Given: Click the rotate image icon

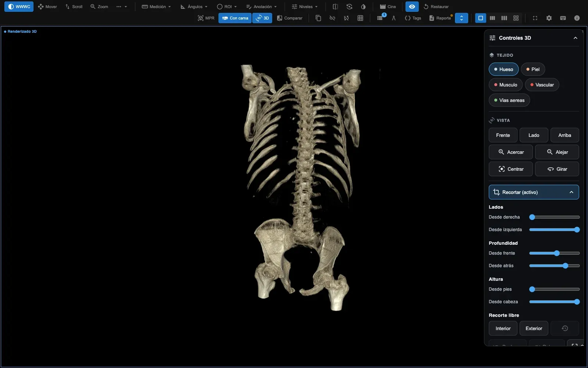Looking at the screenshot, I should 349,7.
